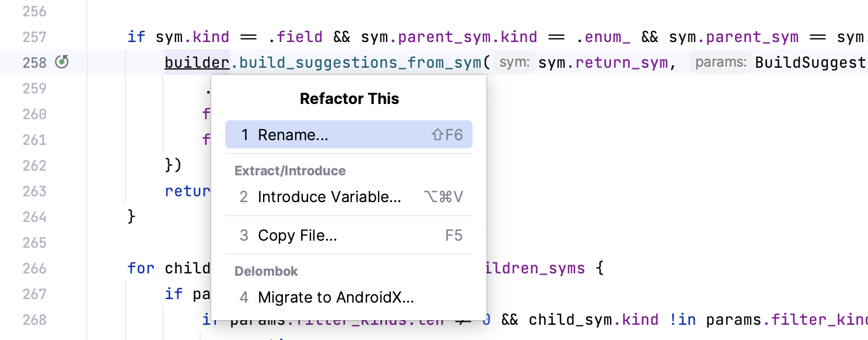Click the '.enum_' case token on line 257
The width and height of the screenshot is (868, 340).
coord(605,36)
